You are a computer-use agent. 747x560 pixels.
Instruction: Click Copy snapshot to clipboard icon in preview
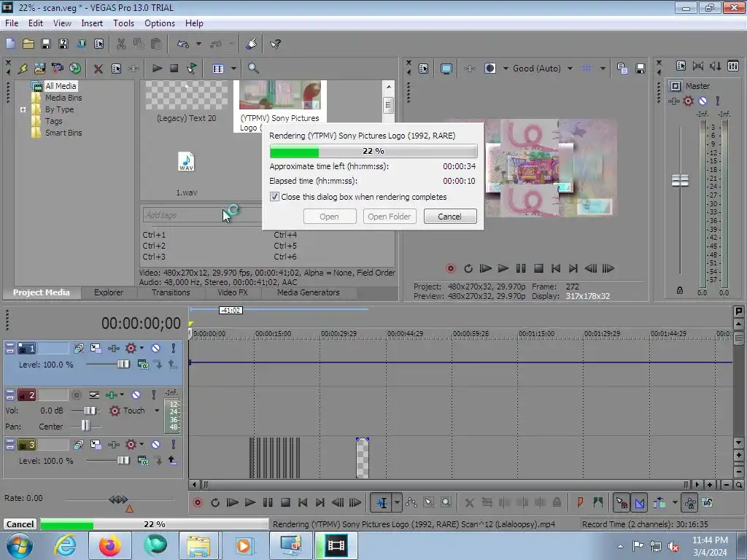[x=622, y=69]
